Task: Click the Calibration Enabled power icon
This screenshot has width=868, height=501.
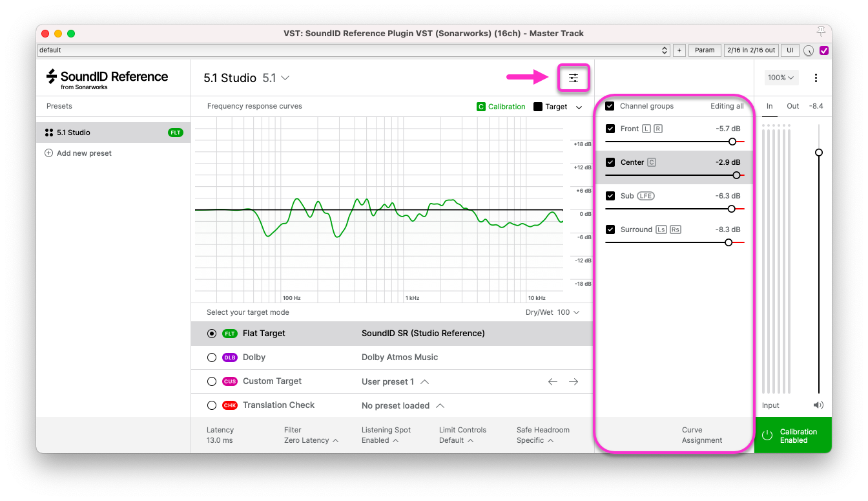Action: click(x=767, y=435)
